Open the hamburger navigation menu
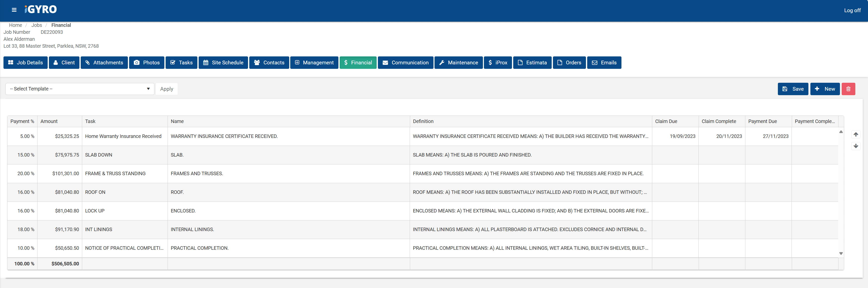 pos(14,10)
